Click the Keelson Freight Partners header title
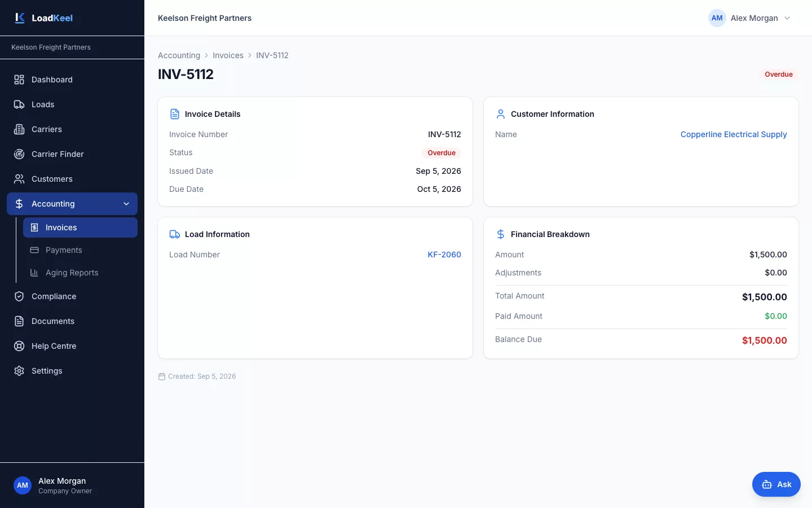The width and height of the screenshot is (812, 508). (x=205, y=18)
